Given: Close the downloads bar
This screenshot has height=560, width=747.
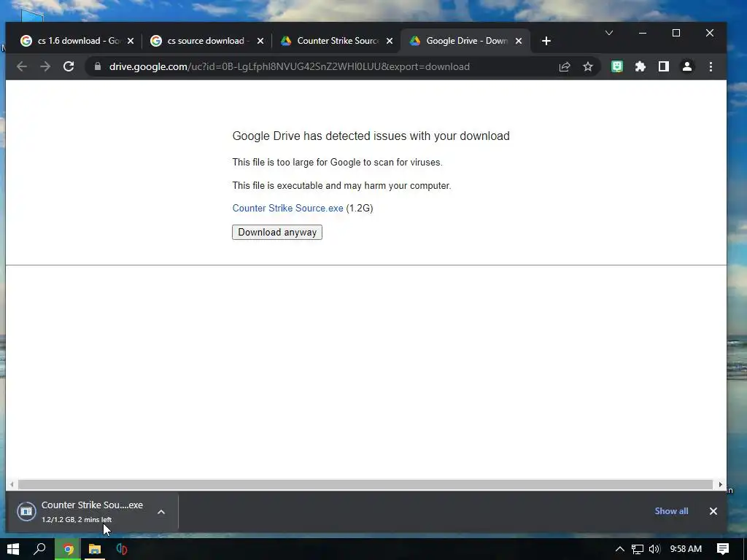Looking at the screenshot, I should click(713, 511).
